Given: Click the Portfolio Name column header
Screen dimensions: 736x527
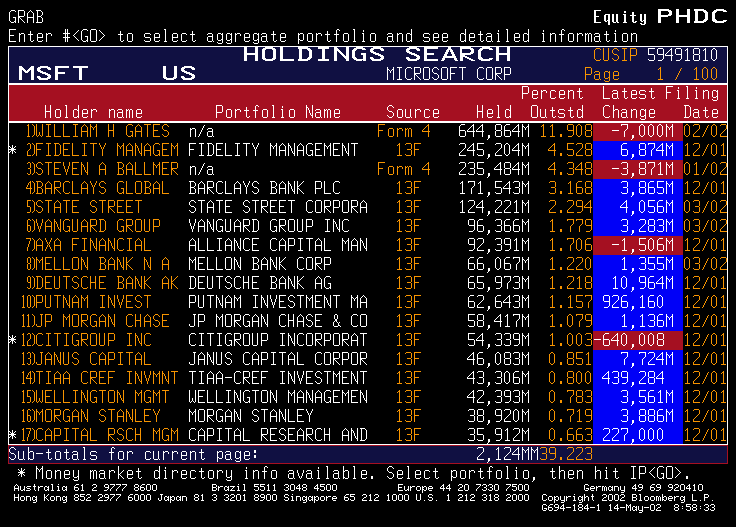Looking at the screenshot, I should tap(277, 112).
